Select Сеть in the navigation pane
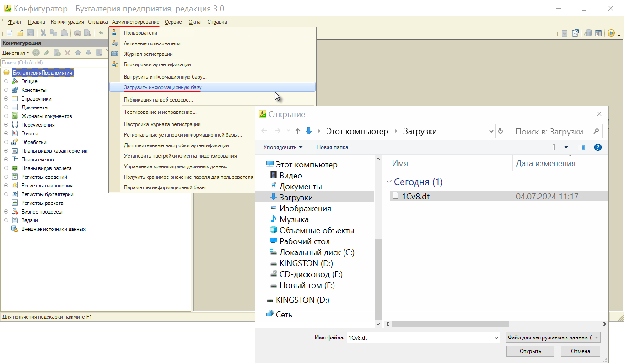 pyautogui.click(x=284, y=315)
